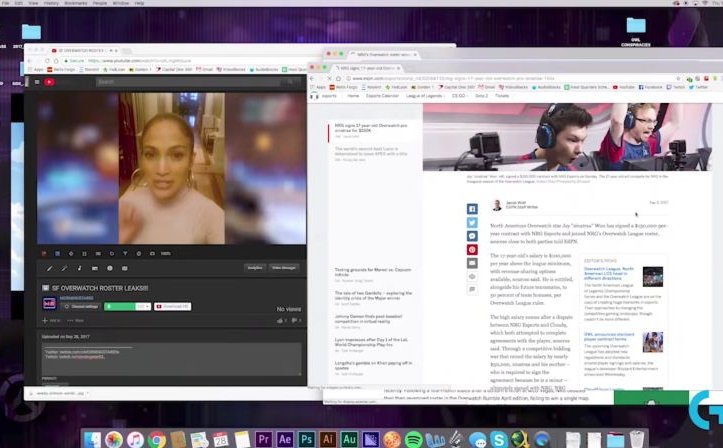Open Spotify from the dock
The height and width of the screenshot is (448, 723).
tap(414, 438)
